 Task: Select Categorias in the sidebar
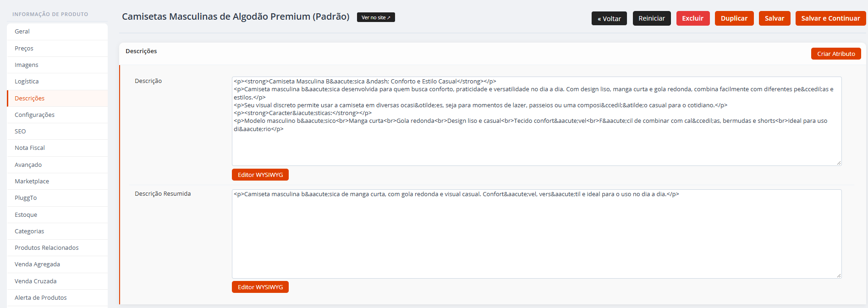(x=57, y=231)
